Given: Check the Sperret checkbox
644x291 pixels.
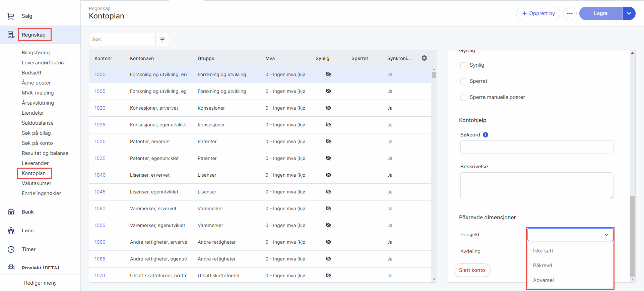Looking at the screenshot, I should tap(463, 81).
